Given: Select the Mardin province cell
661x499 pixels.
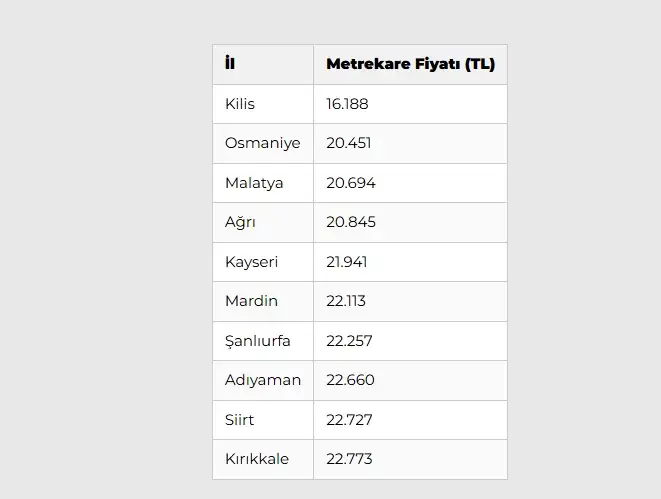Looking at the screenshot, I should point(251,301).
